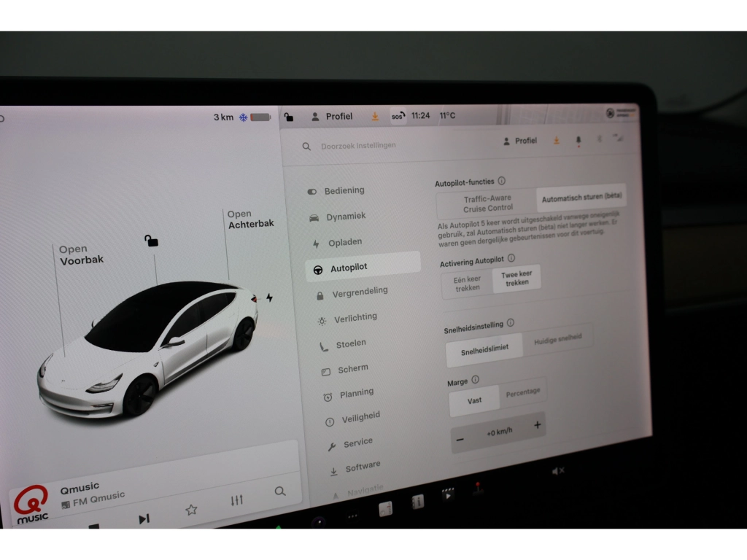
Task: Open the Voorbak (front trunk)
Action: click(82, 255)
